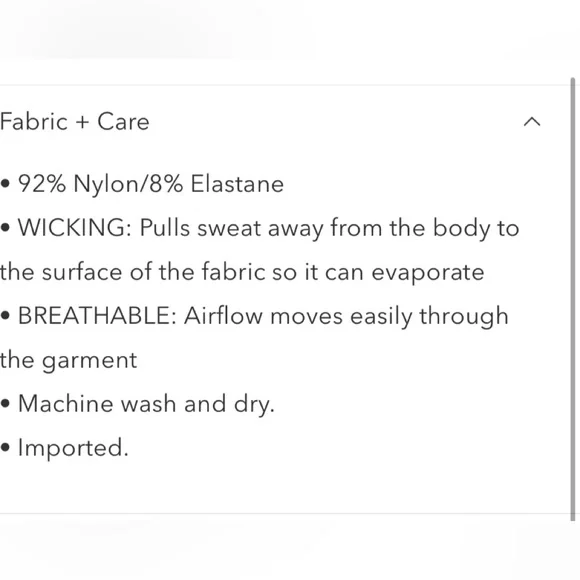Image resolution: width=580 pixels, height=580 pixels.
Task: Click the Imported text
Action: point(73,448)
